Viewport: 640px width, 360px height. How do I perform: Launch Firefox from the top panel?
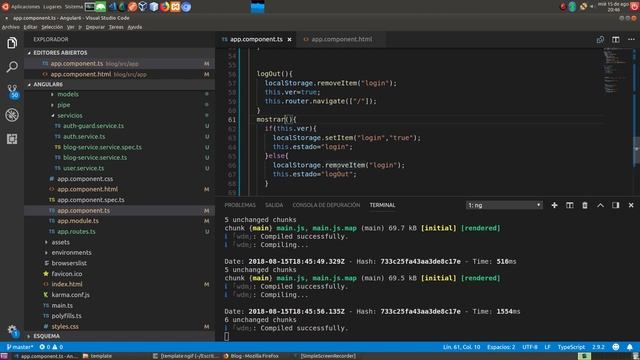point(164,7)
